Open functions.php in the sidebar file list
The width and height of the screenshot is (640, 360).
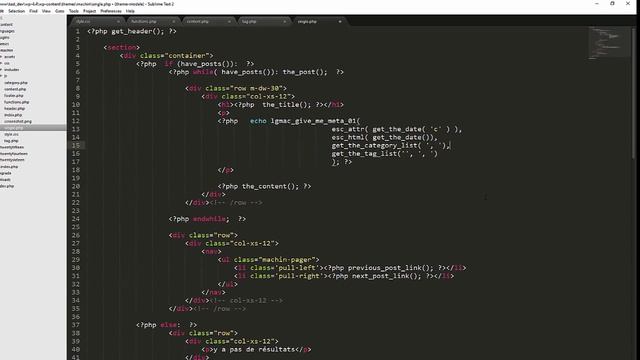pyautogui.click(x=17, y=102)
